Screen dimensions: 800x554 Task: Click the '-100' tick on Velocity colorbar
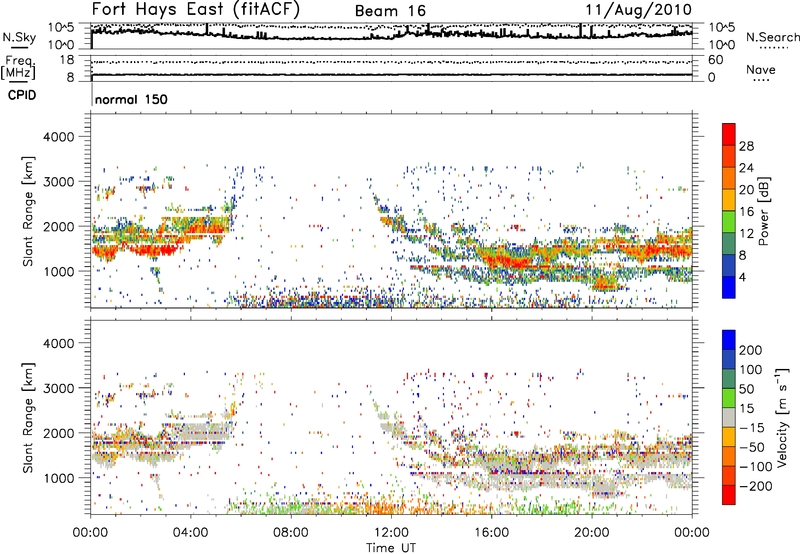(756, 467)
